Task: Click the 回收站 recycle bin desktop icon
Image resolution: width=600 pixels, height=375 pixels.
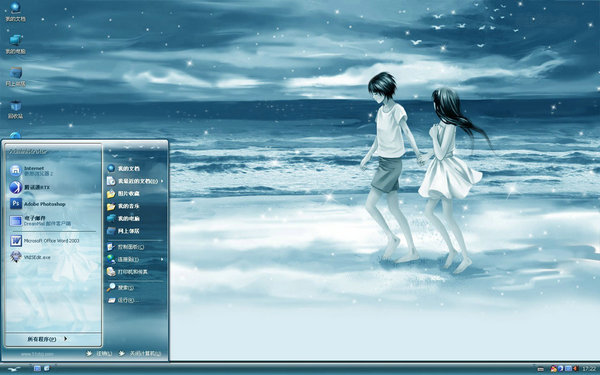Action: 15,109
